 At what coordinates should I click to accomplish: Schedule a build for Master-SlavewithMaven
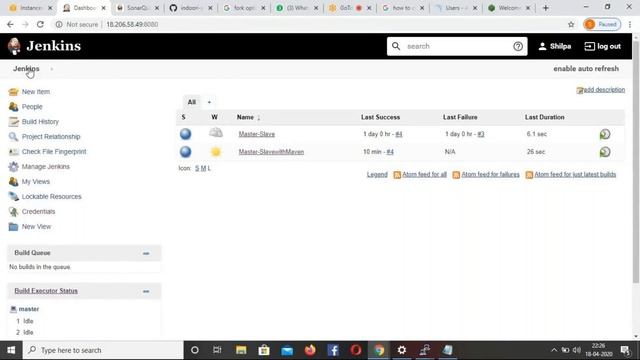coord(605,152)
